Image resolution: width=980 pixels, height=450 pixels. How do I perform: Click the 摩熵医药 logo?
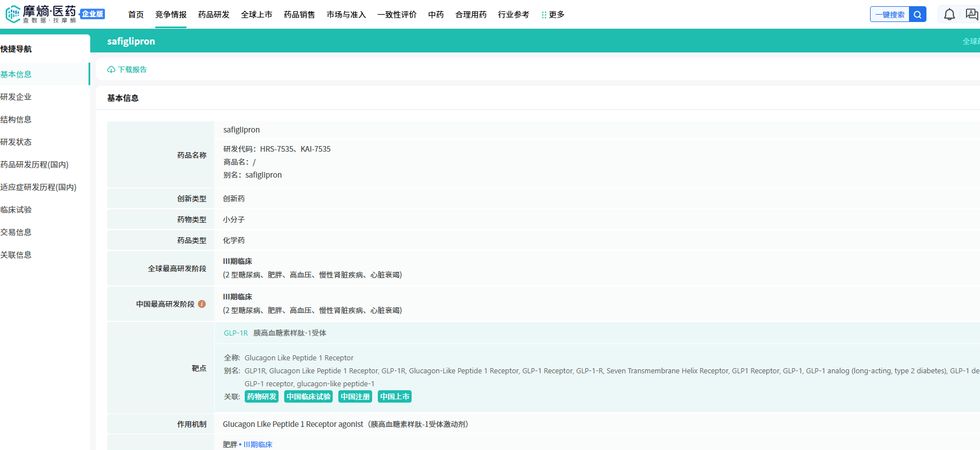(x=41, y=14)
